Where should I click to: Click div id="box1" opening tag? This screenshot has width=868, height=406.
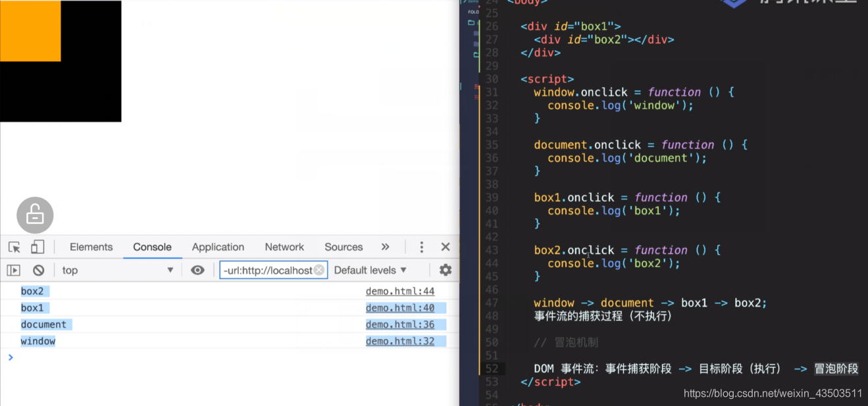click(x=571, y=26)
